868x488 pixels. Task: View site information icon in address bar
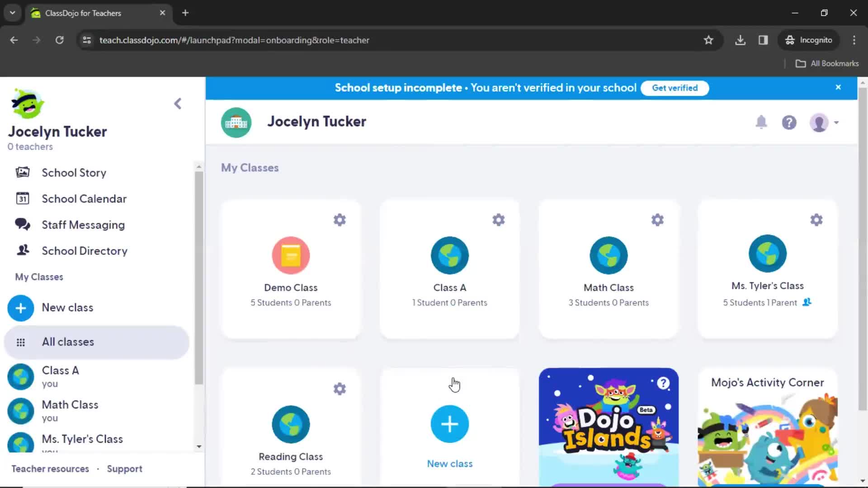[x=87, y=40]
